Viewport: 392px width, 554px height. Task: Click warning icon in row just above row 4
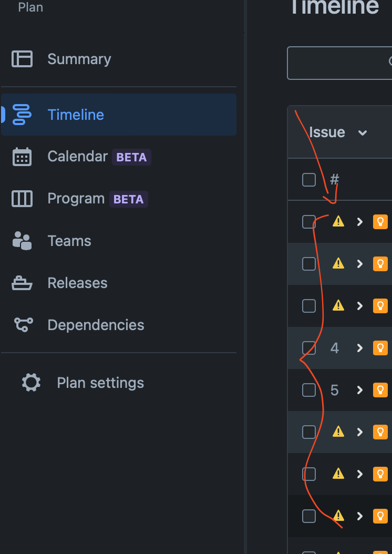(338, 305)
